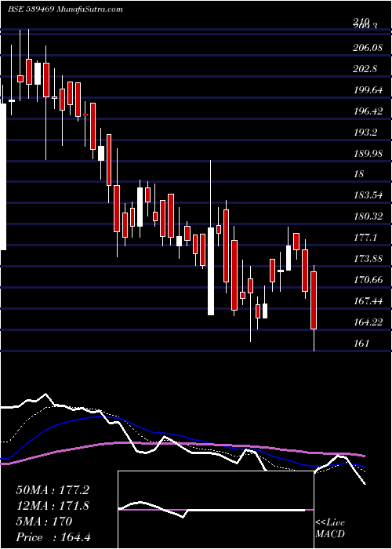
Task: Click the 196.42 price axis label
Action: (367, 111)
